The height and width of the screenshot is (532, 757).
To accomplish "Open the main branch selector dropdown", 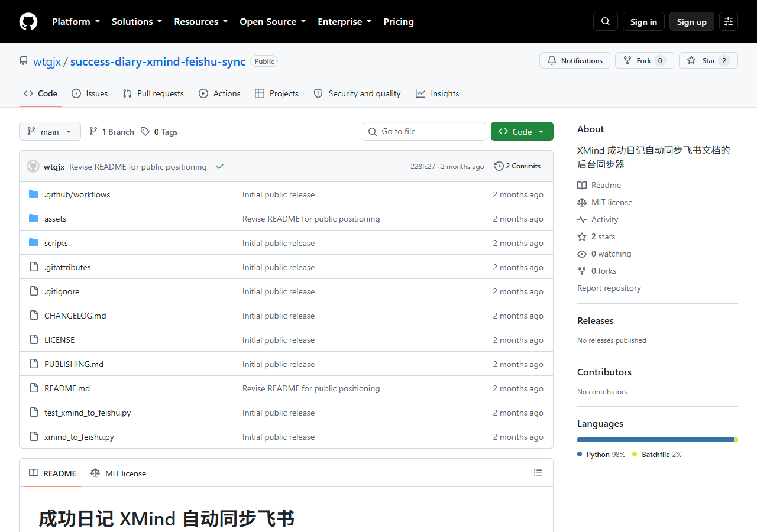I will click(x=50, y=131).
